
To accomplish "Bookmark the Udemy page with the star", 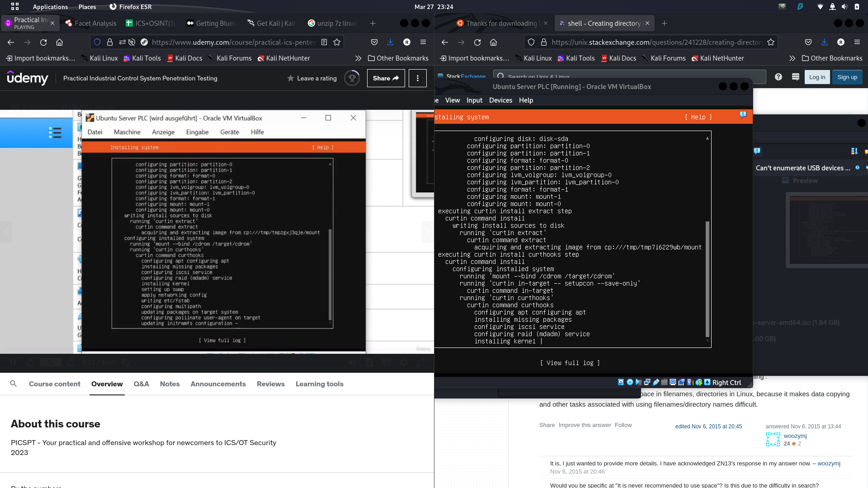I will [337, 42].
